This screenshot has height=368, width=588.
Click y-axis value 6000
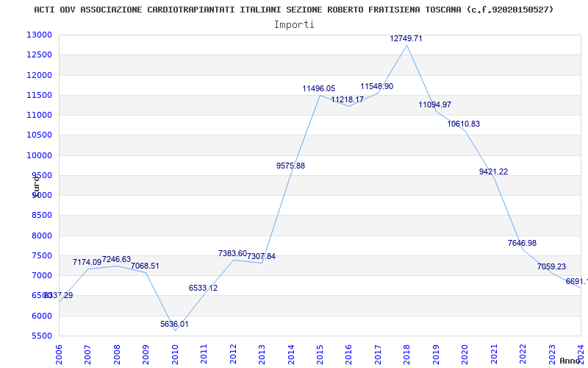tap(41, 316)
